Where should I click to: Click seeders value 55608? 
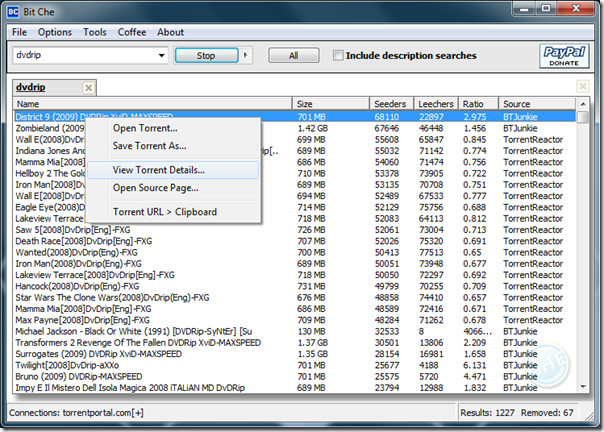(386, 140)
